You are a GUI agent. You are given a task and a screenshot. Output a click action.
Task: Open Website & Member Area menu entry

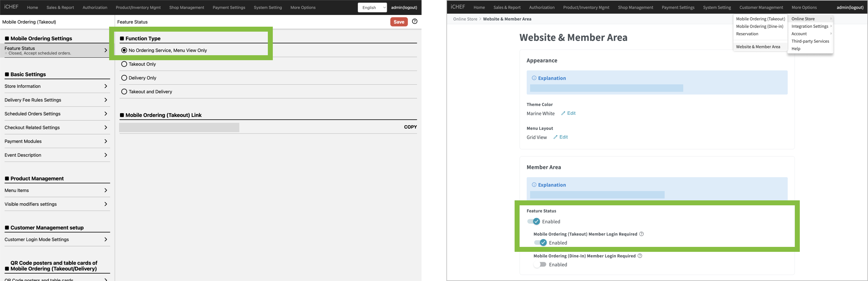(758, 47)
